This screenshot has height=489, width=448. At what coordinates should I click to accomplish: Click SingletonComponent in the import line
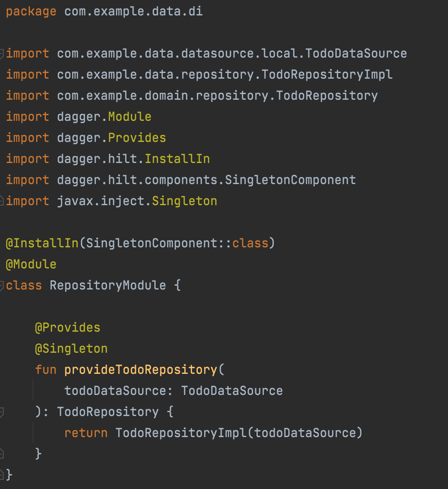(290, 180)
